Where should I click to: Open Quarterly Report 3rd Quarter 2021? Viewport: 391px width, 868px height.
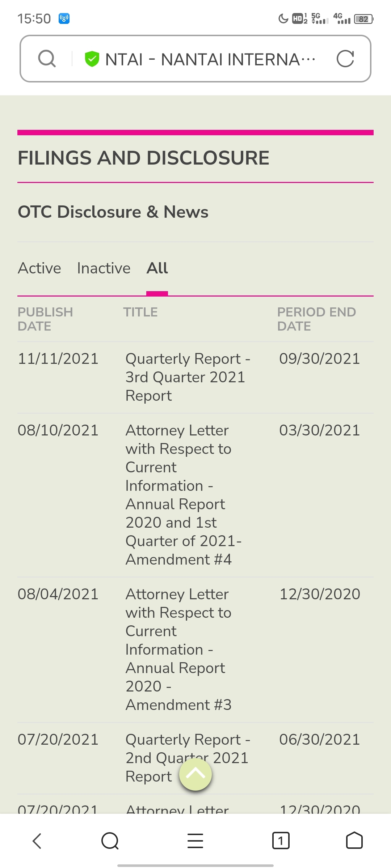coord(188,377)
